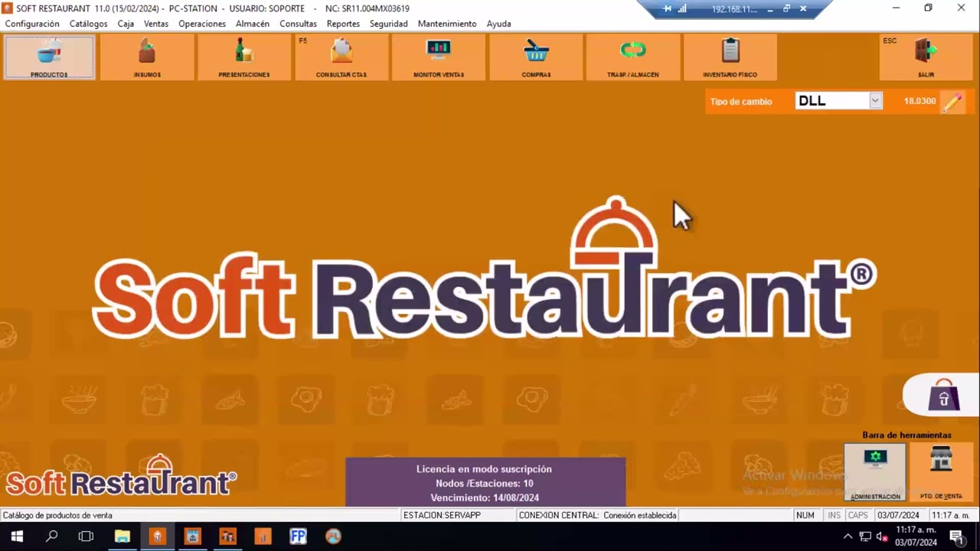Click the muted volume tray icon

point(882,536)
